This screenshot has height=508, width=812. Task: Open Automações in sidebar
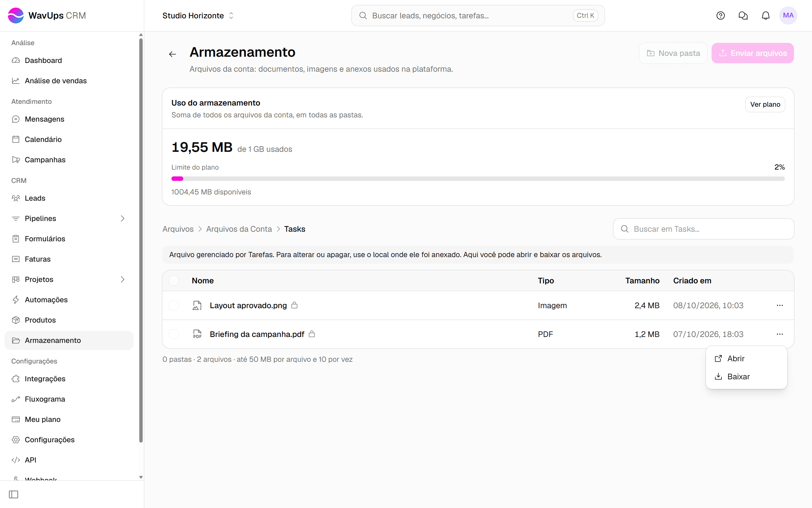pos(69,300)
